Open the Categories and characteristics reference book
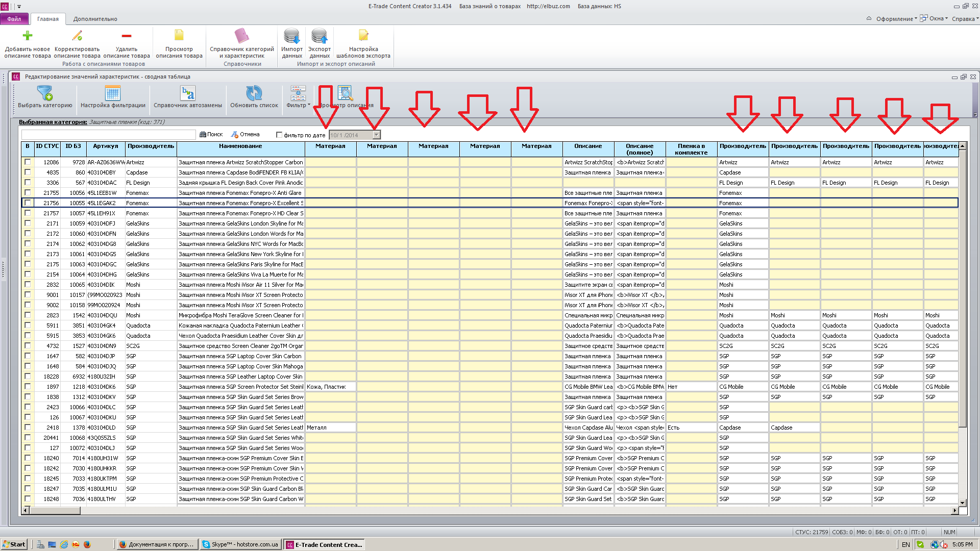Viewport: 980px width, 551px height. 242,36
